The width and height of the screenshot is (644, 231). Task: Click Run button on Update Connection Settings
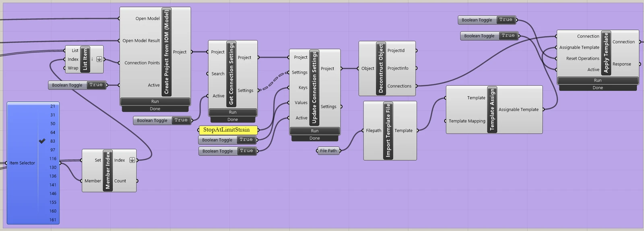tap(315, 131)
